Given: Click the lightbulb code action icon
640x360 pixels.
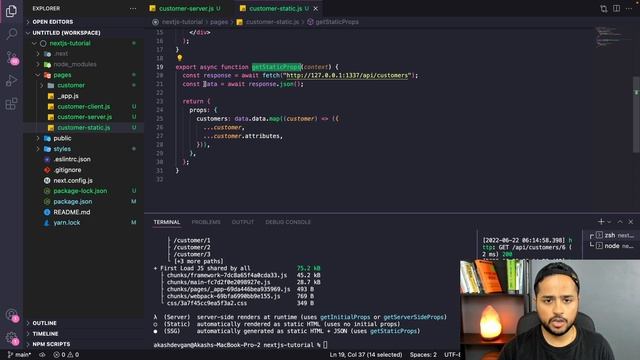Looking at the screenshot, I should point(180,58).
